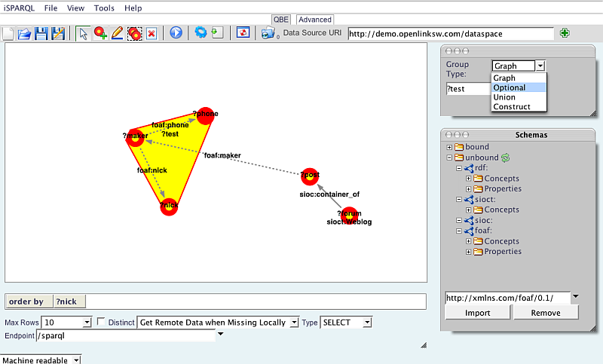Click the ?nick order by item
Image resolution: width=603 pixels, height=364 pixels.
[69, 301]
